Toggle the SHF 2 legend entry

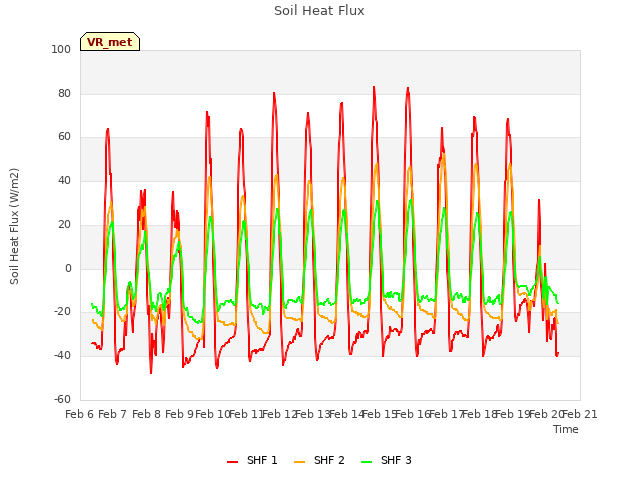click(319, 460)
